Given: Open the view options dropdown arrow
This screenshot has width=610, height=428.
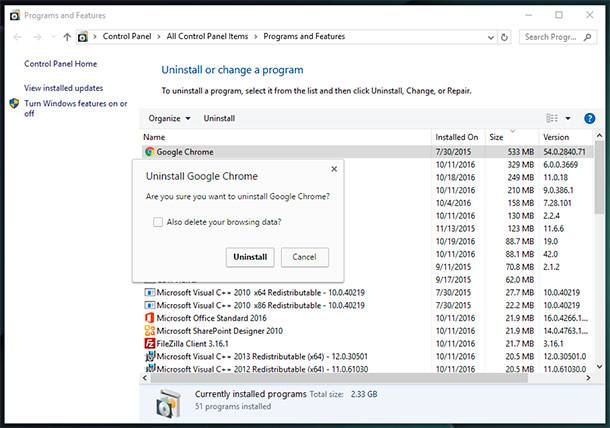Looking at the screenshot, I should [568, 118].
